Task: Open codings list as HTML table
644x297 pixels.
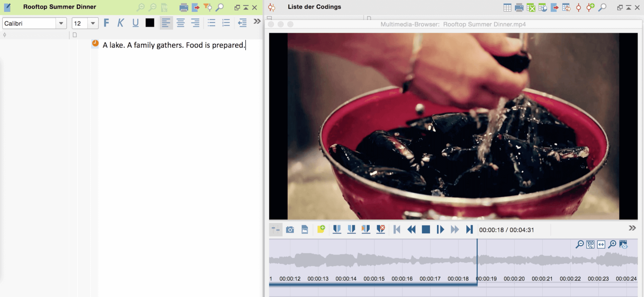Action: point(543,7)
